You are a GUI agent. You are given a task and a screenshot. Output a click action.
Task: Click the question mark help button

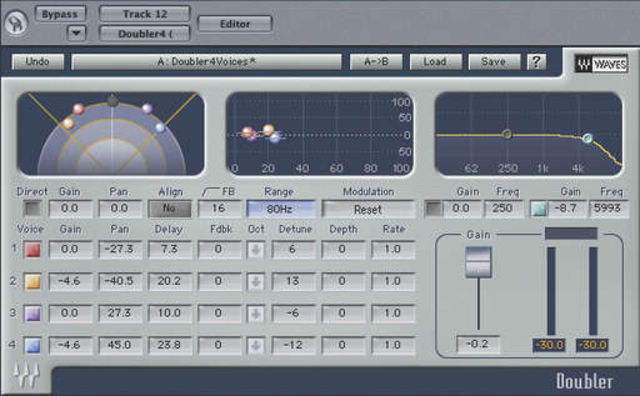click(x=536, y=62)
